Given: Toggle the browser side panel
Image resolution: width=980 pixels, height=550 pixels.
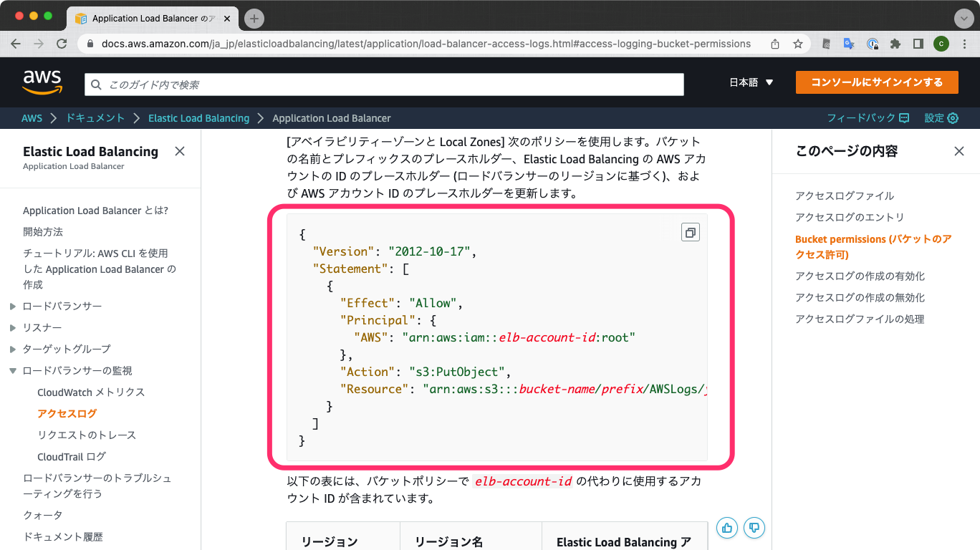Looking at the screenshot, I should pos(918,44).
